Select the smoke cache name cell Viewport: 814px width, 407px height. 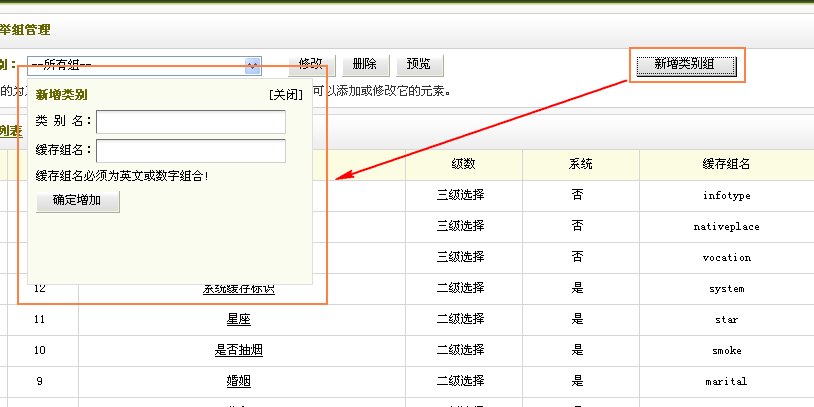726,351
